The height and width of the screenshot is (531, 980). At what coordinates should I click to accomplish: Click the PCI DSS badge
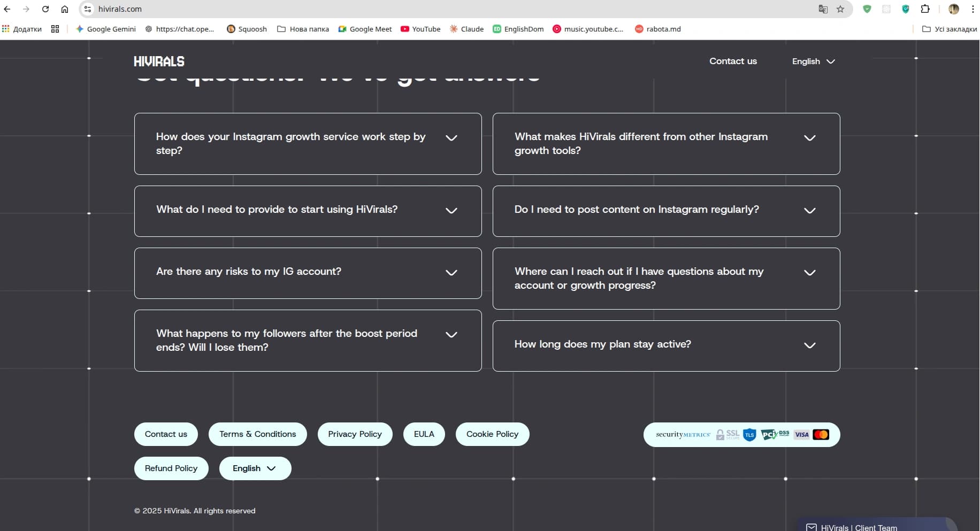[775, 435]
